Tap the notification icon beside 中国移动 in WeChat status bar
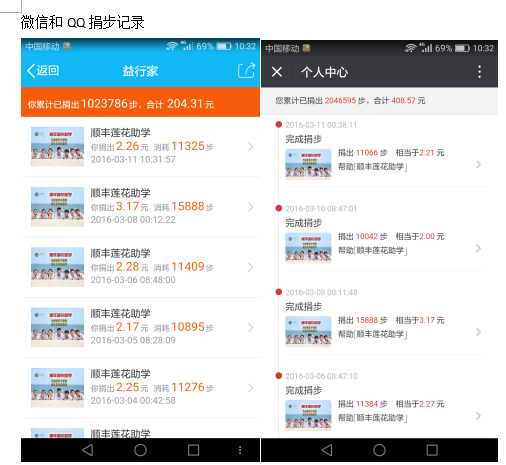 [x=306, y=48]
